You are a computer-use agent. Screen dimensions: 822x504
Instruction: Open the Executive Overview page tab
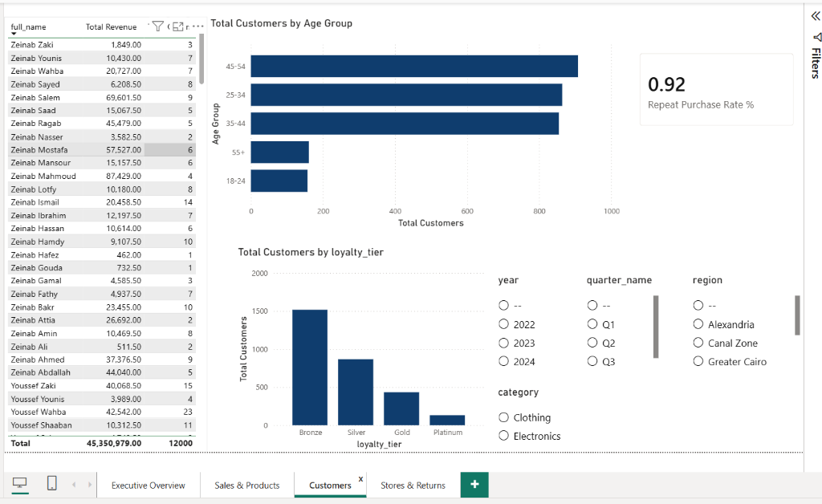point(148,485)
